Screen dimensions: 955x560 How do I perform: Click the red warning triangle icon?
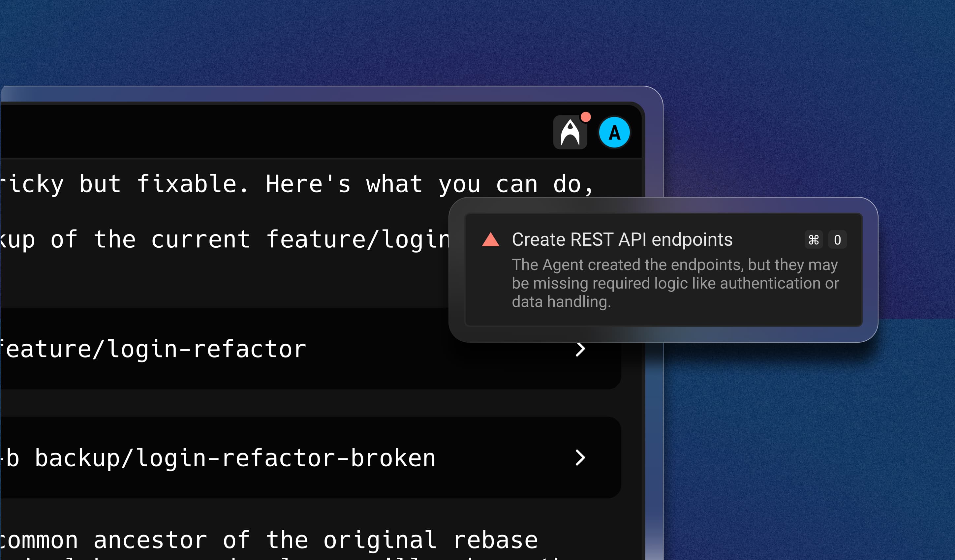(490, 240)
